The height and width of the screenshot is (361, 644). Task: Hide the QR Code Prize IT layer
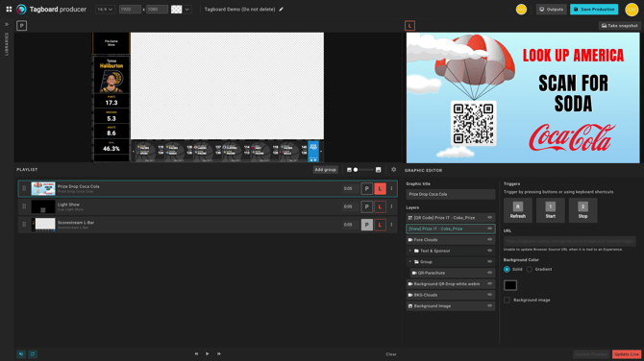tap(489, 218)
